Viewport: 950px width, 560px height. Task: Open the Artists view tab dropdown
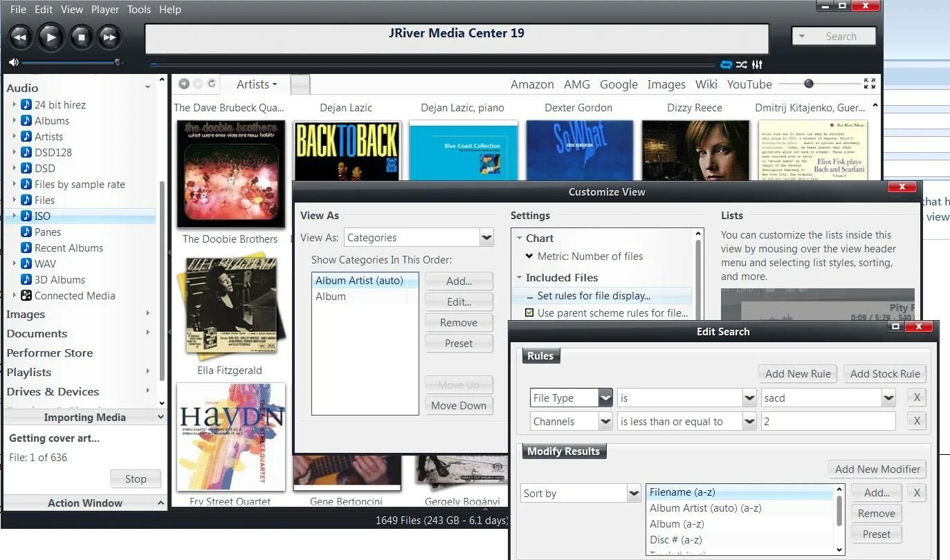256,84
